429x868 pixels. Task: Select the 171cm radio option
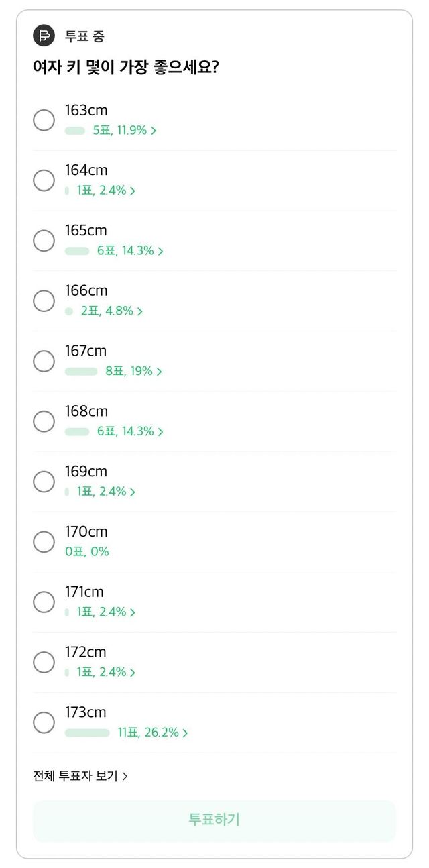[x=44, y=602]
